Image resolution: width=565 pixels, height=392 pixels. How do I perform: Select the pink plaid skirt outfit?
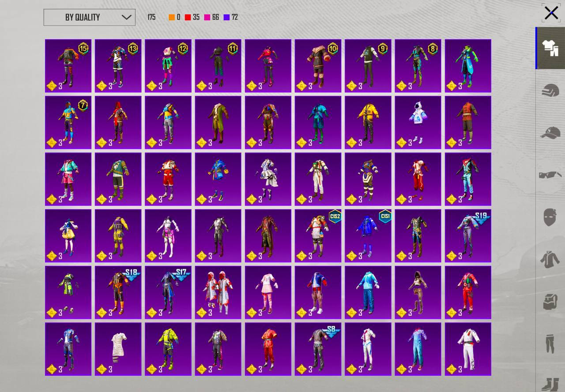pyautogui.click(x=268, y=292)
